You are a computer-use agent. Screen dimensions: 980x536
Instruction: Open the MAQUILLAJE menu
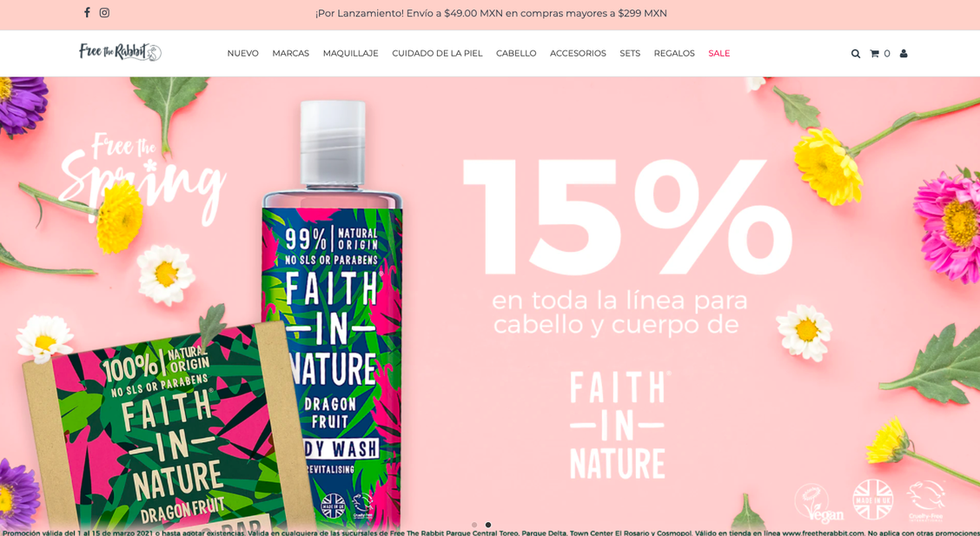[351, 54]
